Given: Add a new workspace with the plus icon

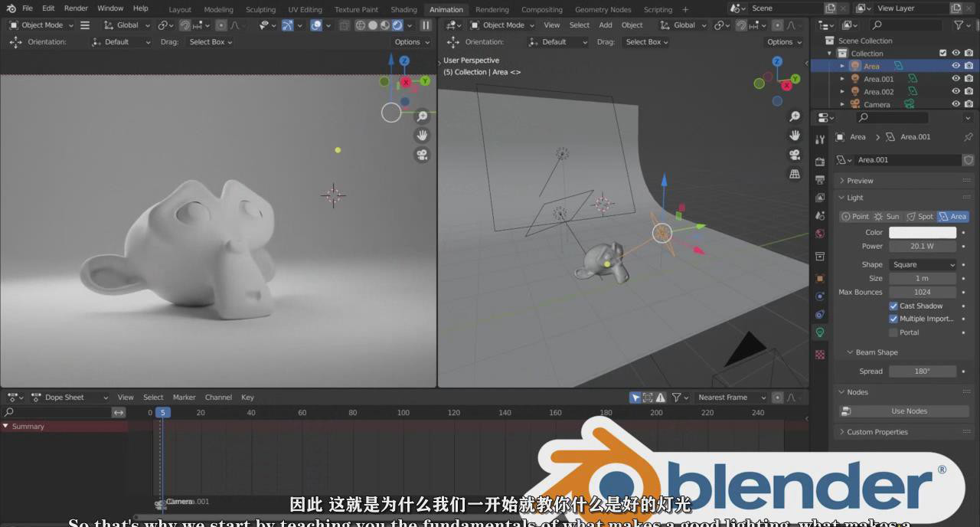Looking at the screenshot, I should pyautogui.click(x=685, y=10).
